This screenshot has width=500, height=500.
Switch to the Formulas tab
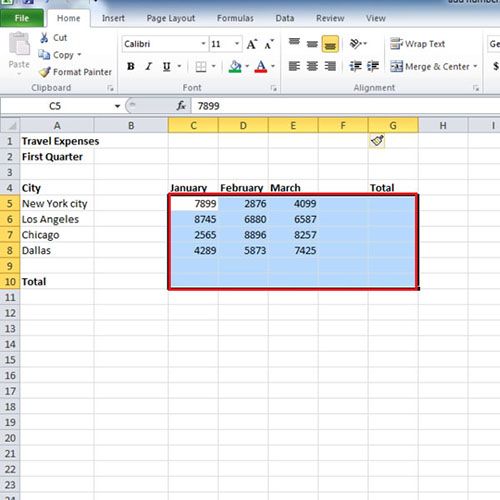(235, 18)
